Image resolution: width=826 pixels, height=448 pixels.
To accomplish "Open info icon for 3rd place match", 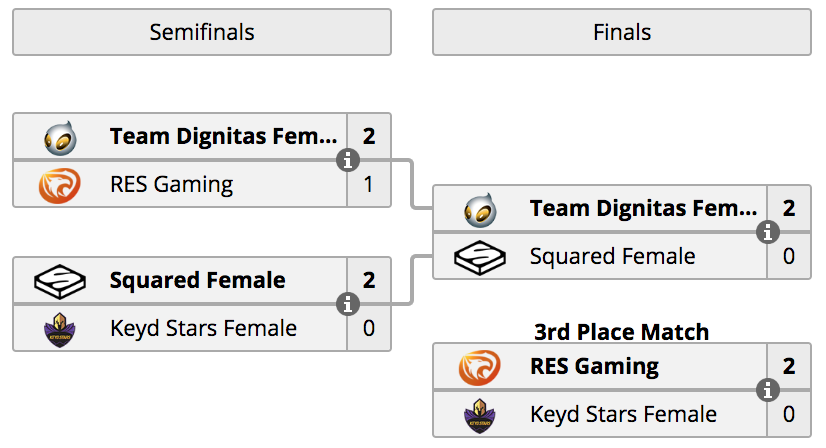I will pos(768,391).
